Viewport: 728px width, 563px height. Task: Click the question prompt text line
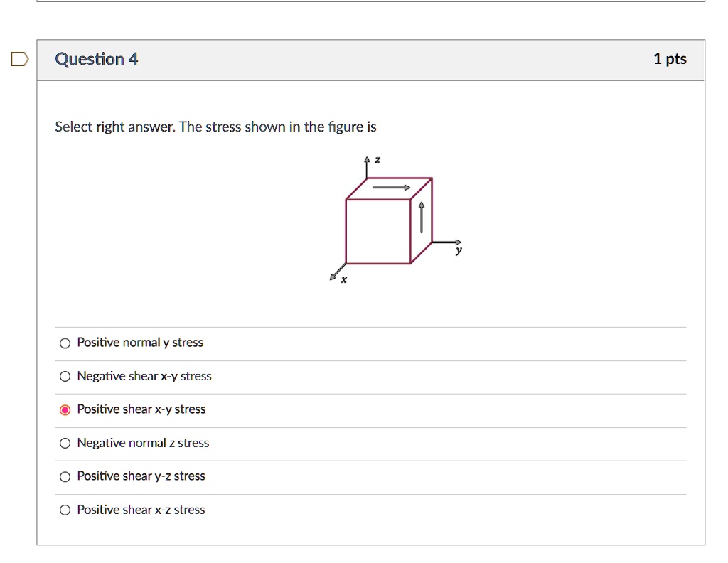tap(216, 127)
